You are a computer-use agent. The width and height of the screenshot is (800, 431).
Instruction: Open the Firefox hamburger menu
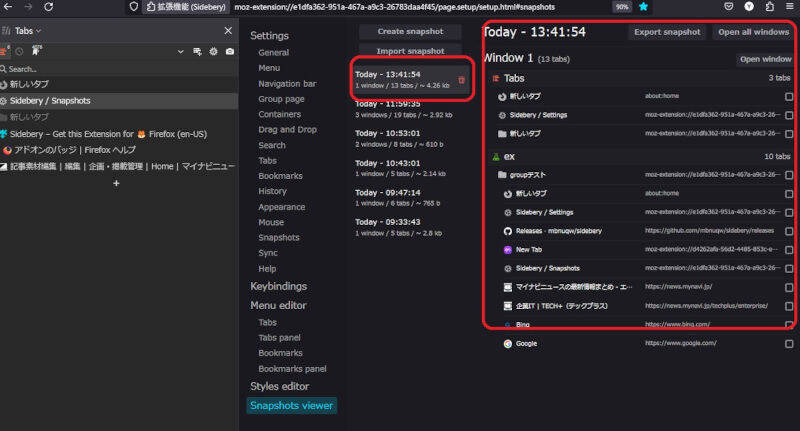(790, 7)
